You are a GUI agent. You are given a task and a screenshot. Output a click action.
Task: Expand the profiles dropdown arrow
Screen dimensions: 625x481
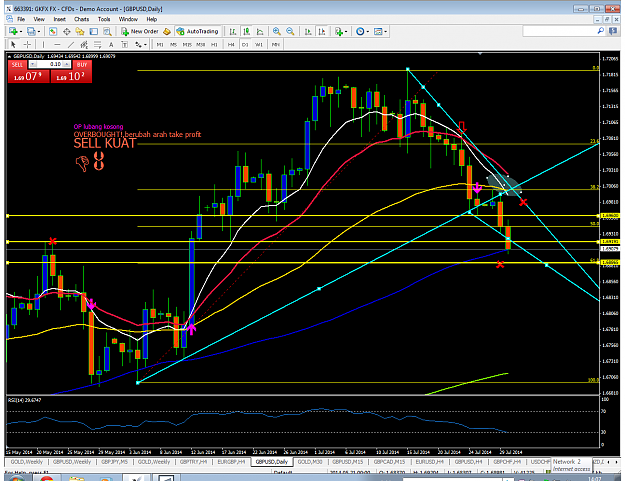tap(39, 31)
